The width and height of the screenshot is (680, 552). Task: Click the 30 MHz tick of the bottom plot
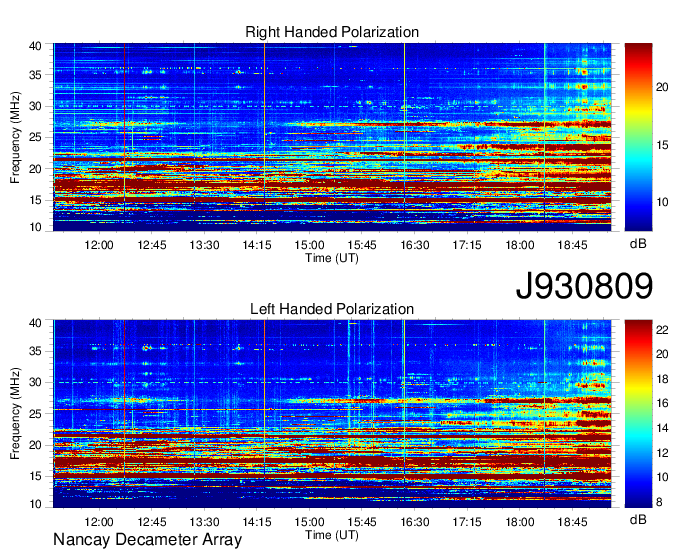coord(35,382)
